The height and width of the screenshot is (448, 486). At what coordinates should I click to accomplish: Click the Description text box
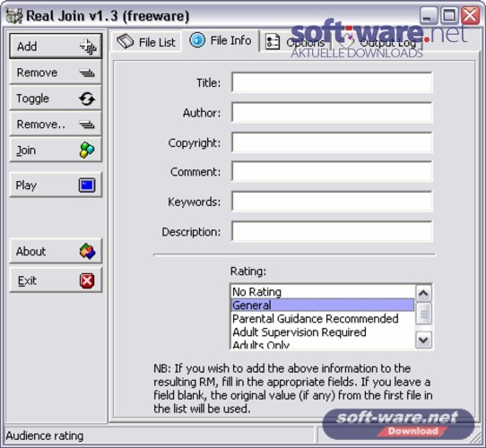tap(332, 231)
